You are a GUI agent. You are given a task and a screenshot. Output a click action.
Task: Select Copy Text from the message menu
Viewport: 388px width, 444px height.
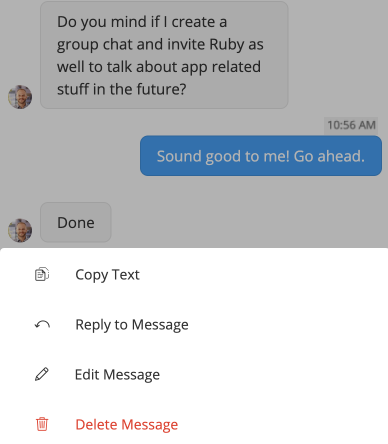(x=194, y=275)
